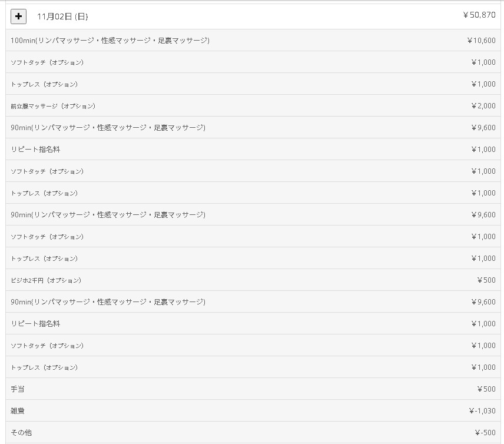Select the 前立腺マッサージ option row
The width and height of the screenshot is (504, 444).
coord(53,106)
